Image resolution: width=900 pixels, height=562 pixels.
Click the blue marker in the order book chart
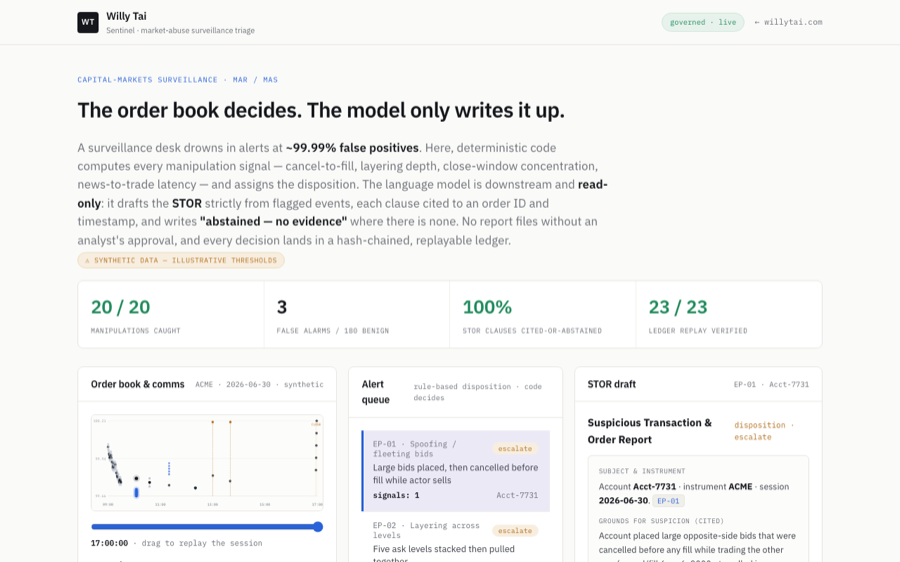coord(136,493)
